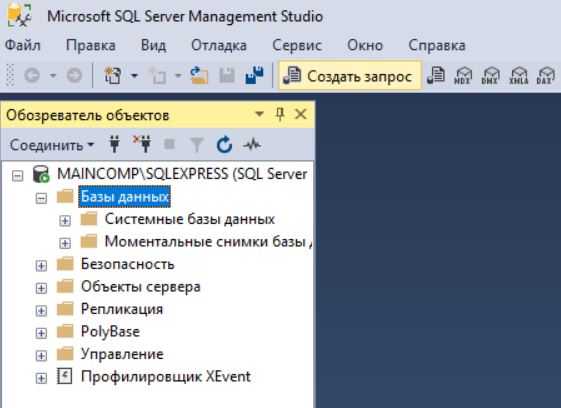The height and width of the screenshot is (408, 561).
Task: Open the Соединить dropdown
Action: click(x=52, y=145)
